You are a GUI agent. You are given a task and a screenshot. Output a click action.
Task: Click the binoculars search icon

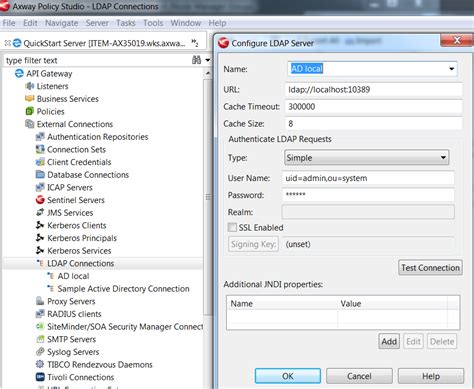click(196, 60)
